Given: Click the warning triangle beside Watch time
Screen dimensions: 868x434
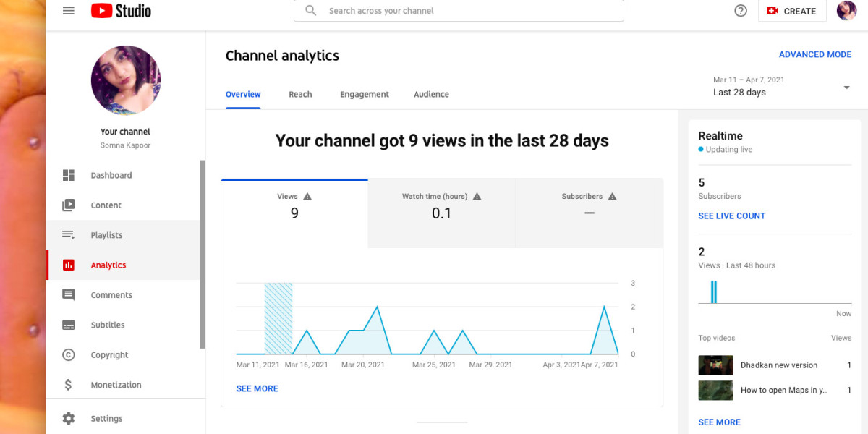Looking at the screenshot, I should coord(477,197).
